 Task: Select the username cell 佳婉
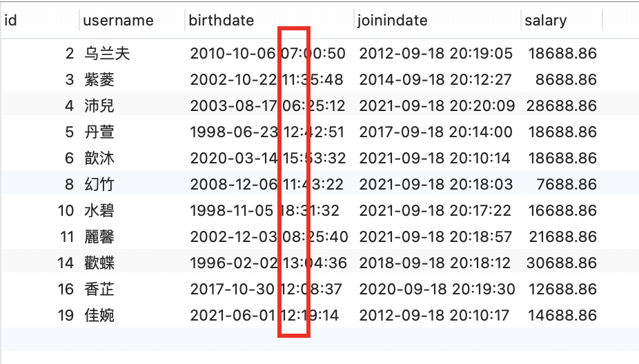99,316
